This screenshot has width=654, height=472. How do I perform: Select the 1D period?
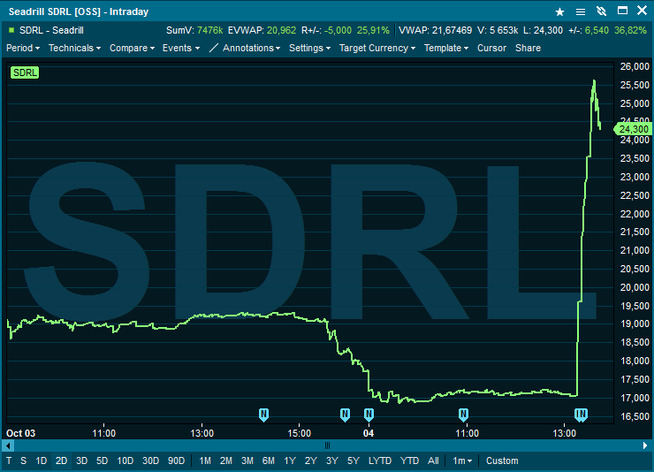(41, 461)
